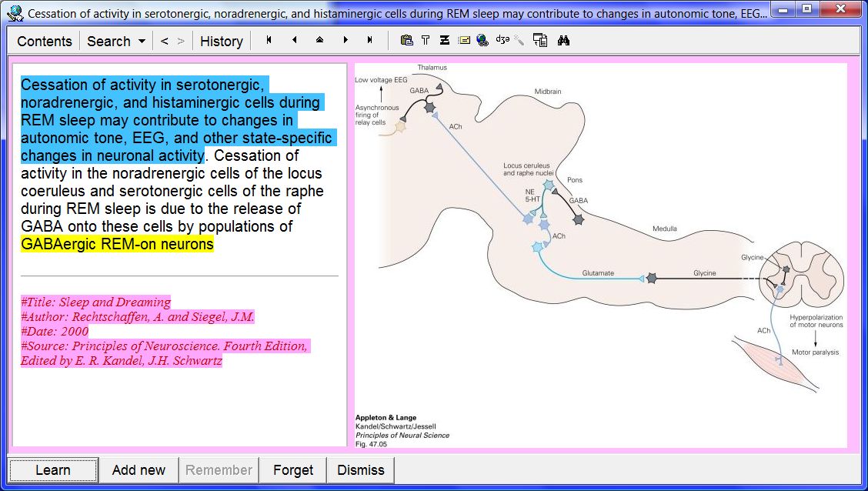Click the back '<' navigation button
Screen dimensions: 868x491
(x=164, y=42)
